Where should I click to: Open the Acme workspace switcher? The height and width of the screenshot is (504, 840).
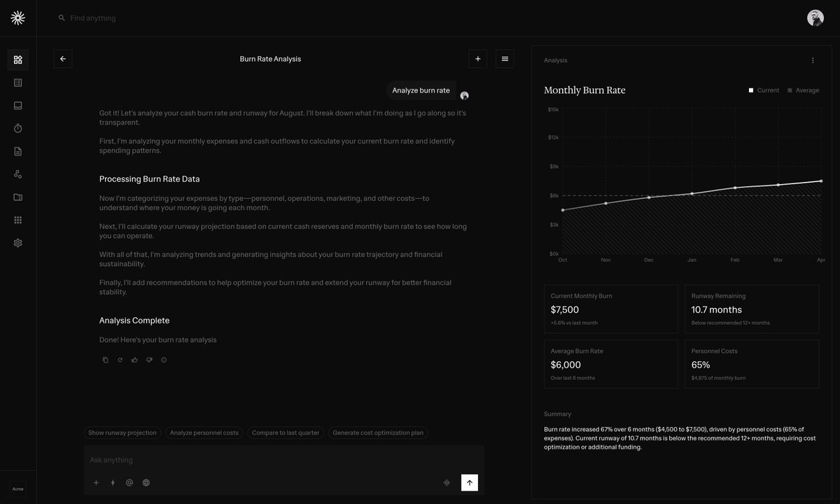point(18,489)
